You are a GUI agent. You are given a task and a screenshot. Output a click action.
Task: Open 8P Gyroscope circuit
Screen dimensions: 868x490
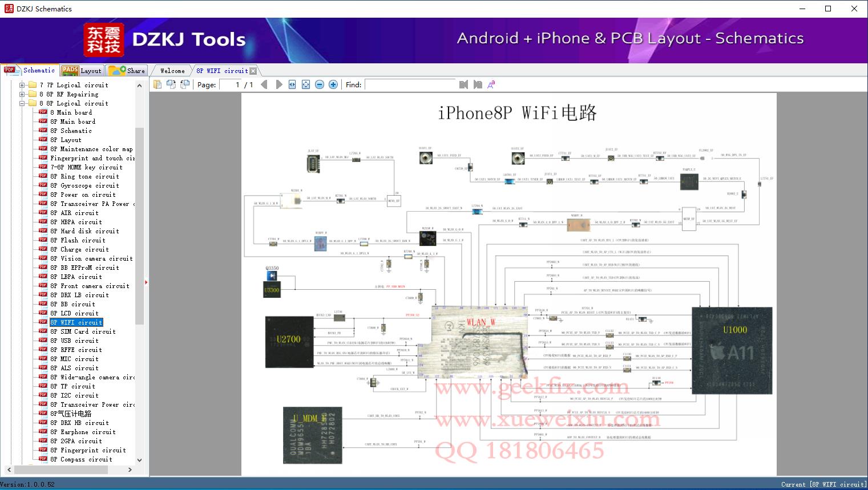click(x=84, y=185)
